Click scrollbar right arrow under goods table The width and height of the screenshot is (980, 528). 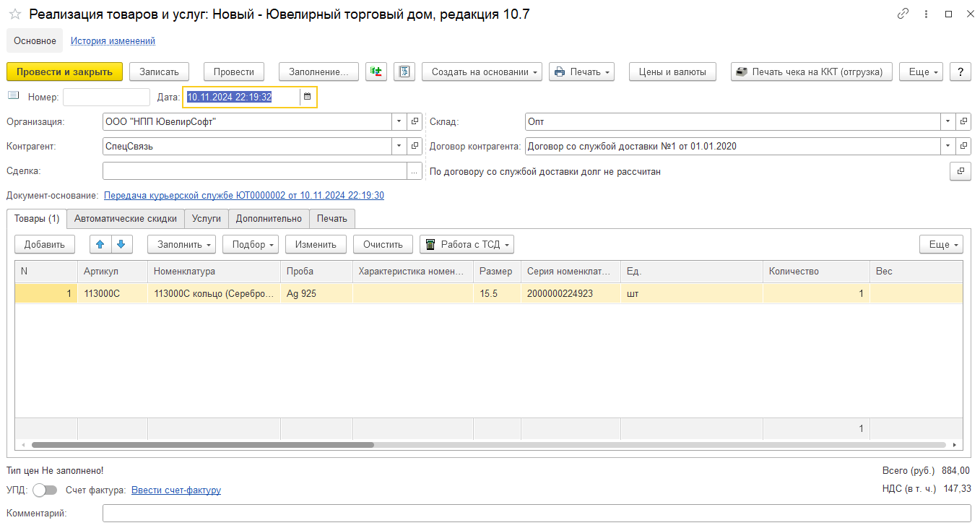(955, 445)
